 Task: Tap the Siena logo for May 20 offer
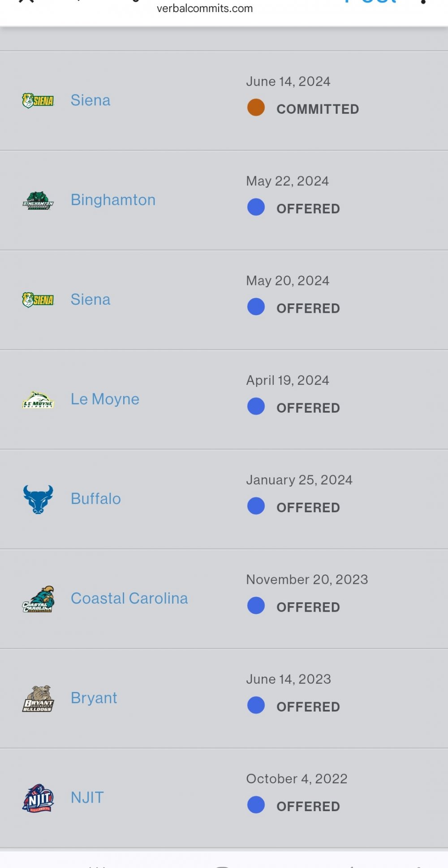point(38,299)
